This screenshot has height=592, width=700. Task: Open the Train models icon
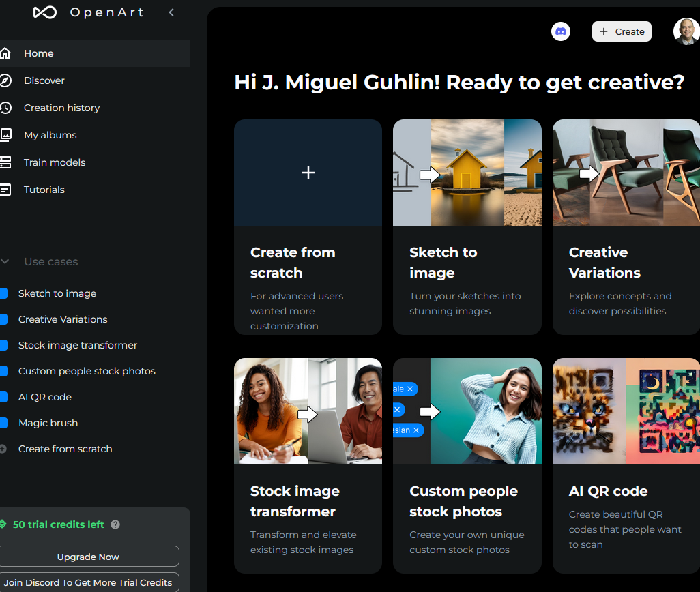tap(5, 162)
